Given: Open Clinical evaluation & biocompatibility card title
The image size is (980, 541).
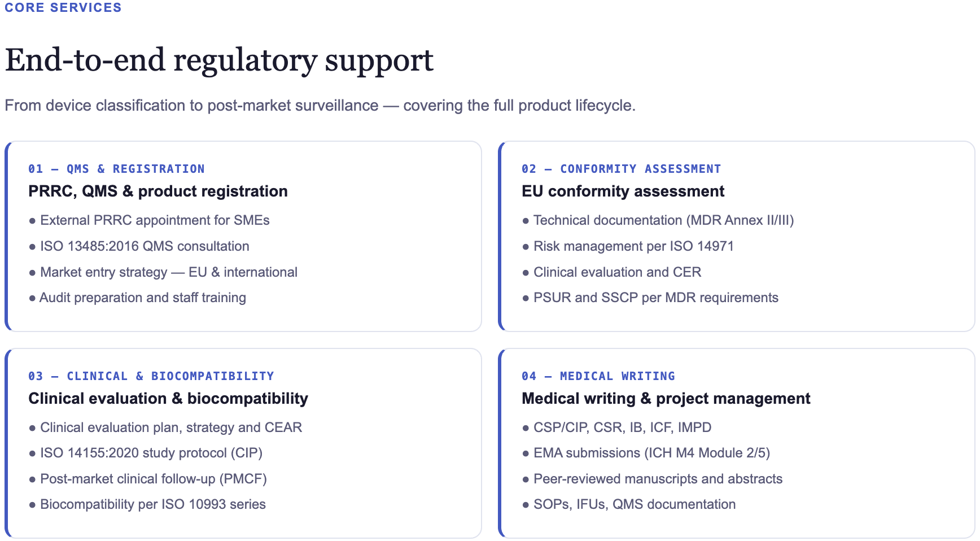Looking at the screenshot, I should coord(168,399).
